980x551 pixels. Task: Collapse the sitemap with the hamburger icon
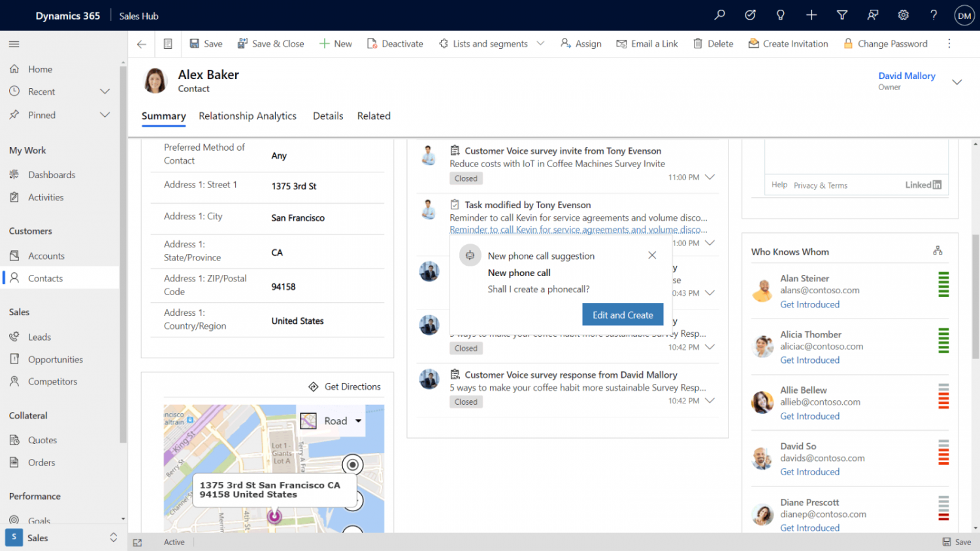click(x=14, y=44)
